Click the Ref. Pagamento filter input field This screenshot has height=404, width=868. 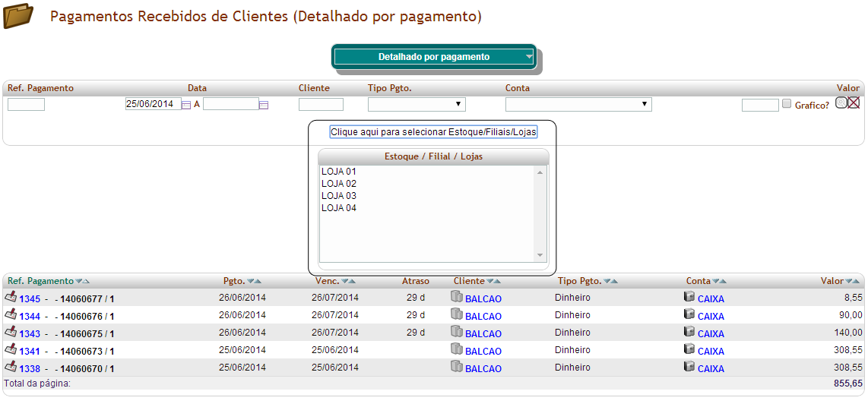[x=26, y=105]
